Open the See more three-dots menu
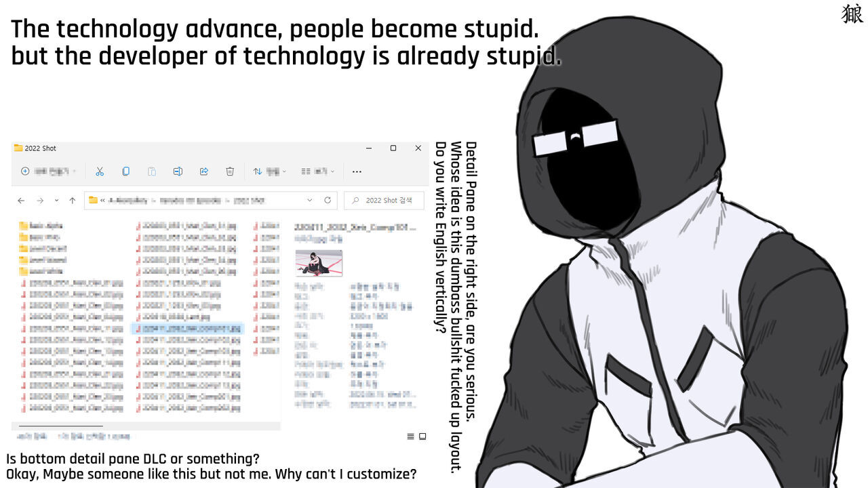868x488 pixels. tap(357, 171)
